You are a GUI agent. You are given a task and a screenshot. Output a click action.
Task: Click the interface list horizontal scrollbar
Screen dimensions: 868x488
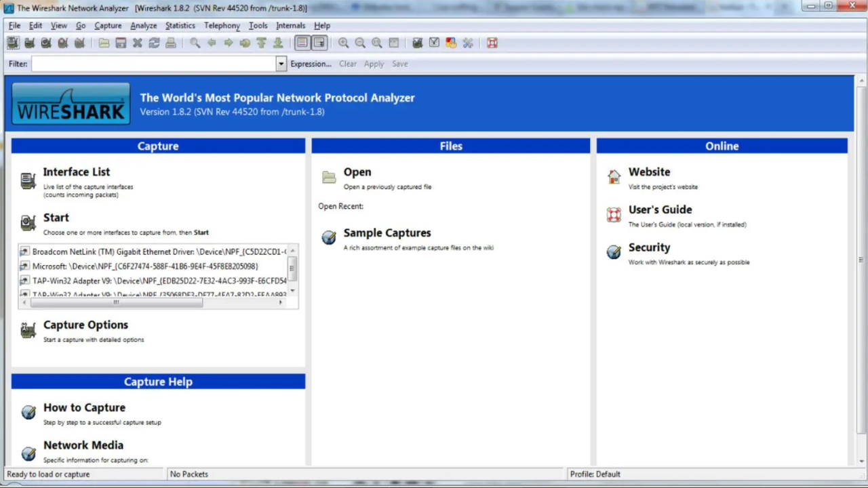[115, 302]
